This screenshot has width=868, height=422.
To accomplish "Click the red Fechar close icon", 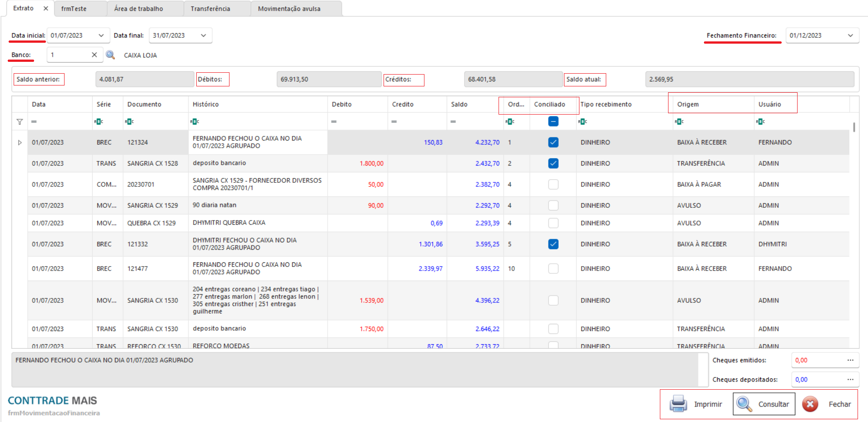I will point(810,404).
